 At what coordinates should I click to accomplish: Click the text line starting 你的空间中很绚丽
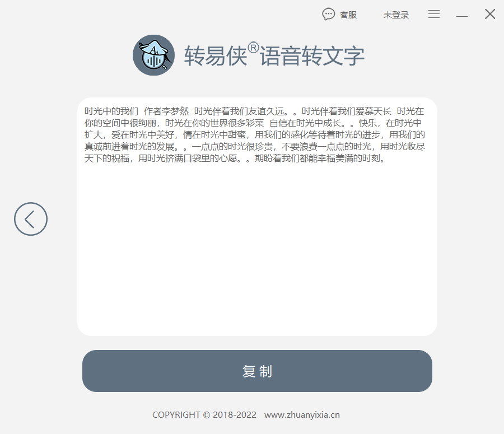[x=253, y=123]
